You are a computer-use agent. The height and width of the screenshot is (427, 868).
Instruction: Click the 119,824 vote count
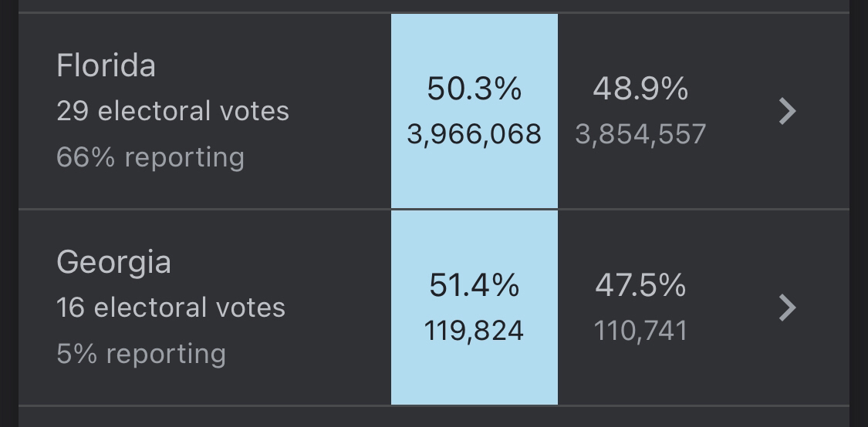[474, 331]
